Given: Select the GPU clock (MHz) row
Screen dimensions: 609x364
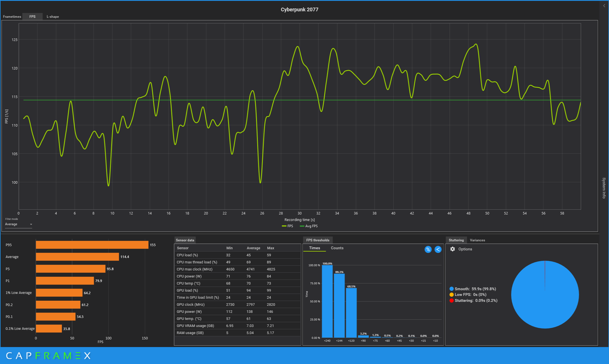Looking at the screenshot, I should coord(237,305).
